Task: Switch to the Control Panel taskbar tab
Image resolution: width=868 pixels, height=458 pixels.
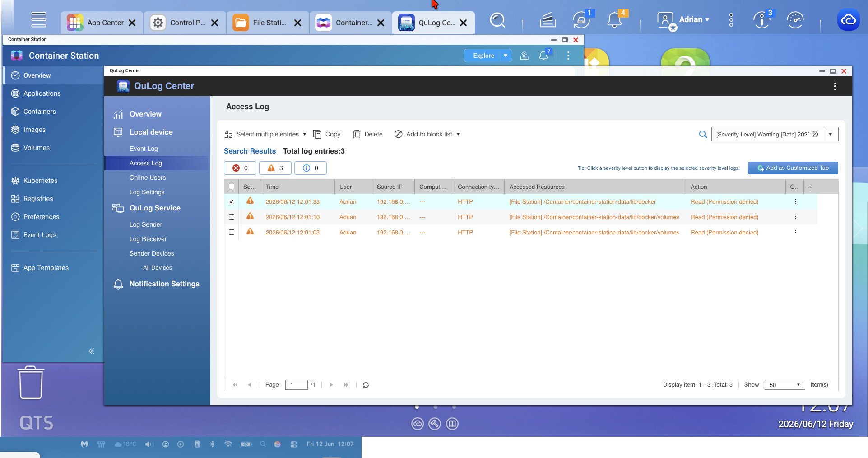Action: click(x=185, y=23)
